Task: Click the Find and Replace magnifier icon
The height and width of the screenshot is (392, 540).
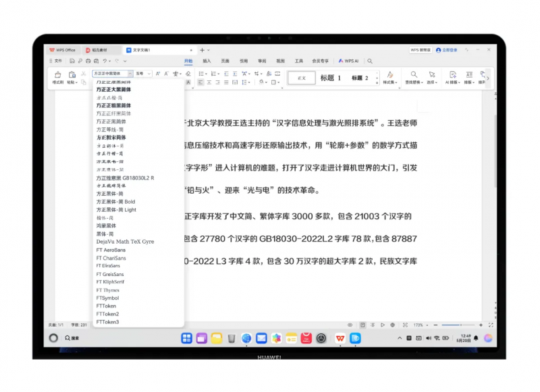Action: click(x=414, y=74)
